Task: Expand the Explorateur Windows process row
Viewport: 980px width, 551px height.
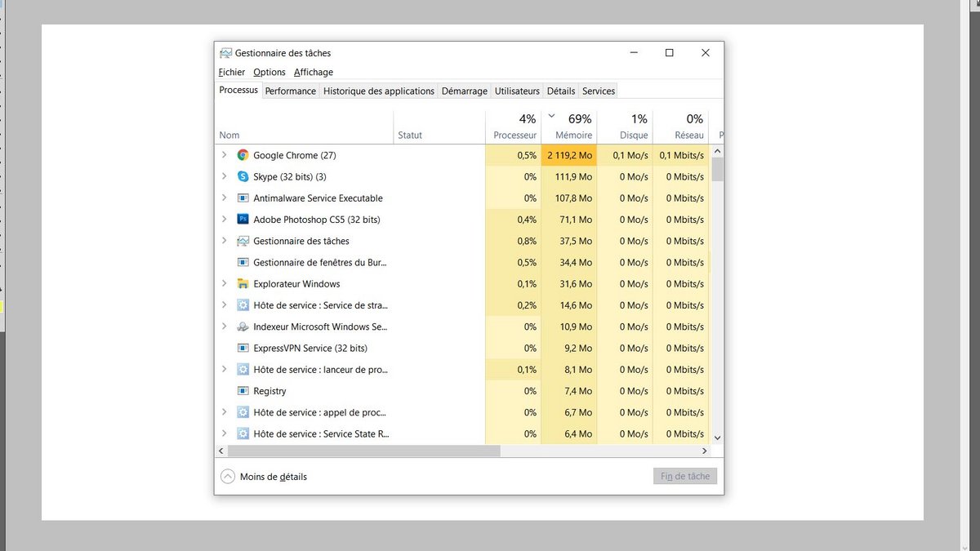Action: coord(224,284)
